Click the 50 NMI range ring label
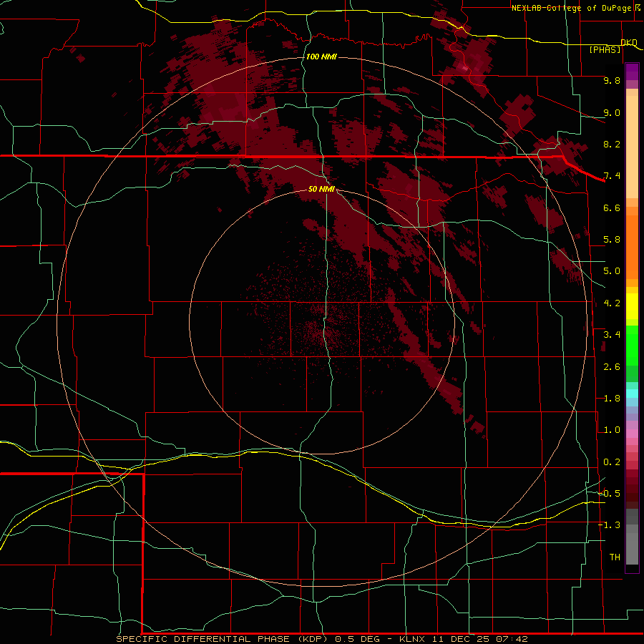This screenshot has width=644, height=644. (x=321, y=189)
